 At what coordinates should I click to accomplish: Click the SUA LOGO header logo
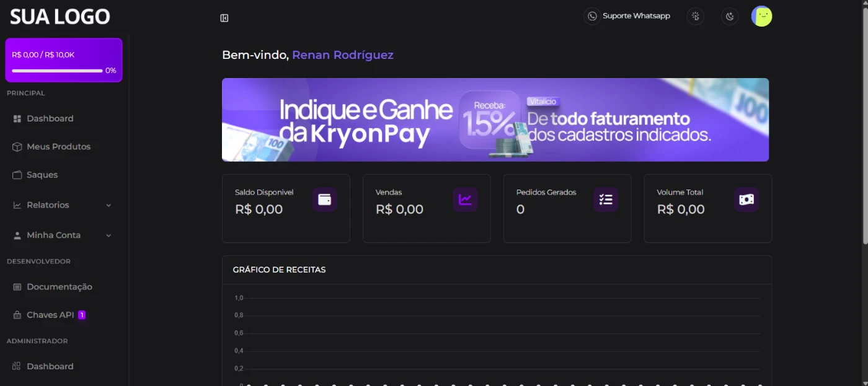click(60, 17)
